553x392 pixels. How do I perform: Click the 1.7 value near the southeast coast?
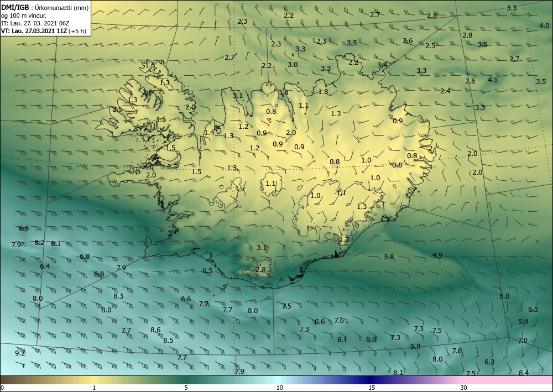click(x=344, y=240)
